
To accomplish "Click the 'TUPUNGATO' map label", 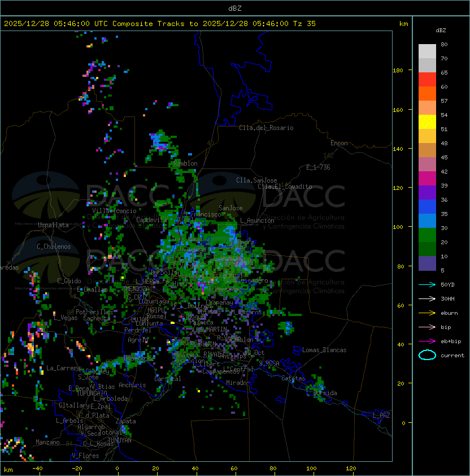I will tap(92, 393).
